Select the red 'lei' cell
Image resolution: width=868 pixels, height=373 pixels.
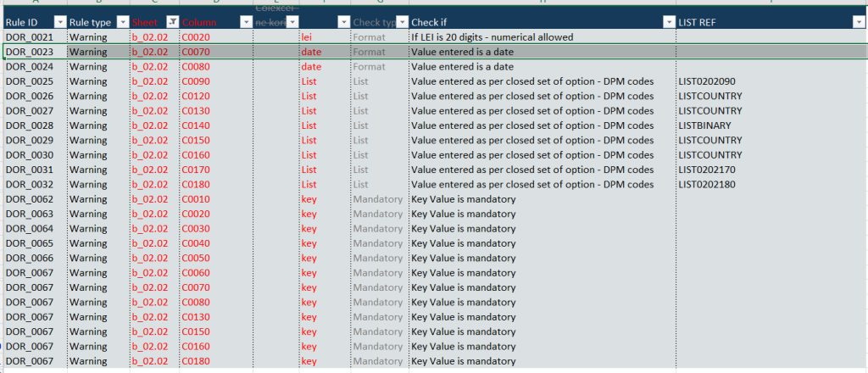pos(307,37)
